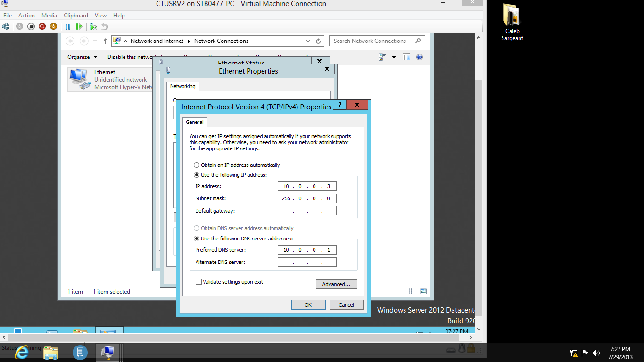This screenshot has height=362, width=644.
Task: Close the Ethernet Status dialog
Action: pyautogui.click(x=319, y=61)
